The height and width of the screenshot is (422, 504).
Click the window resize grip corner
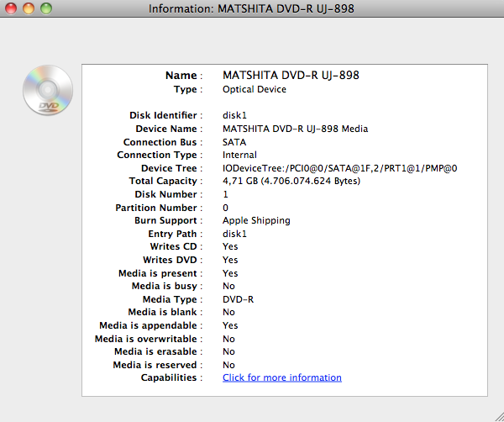(x=498, y=416)
